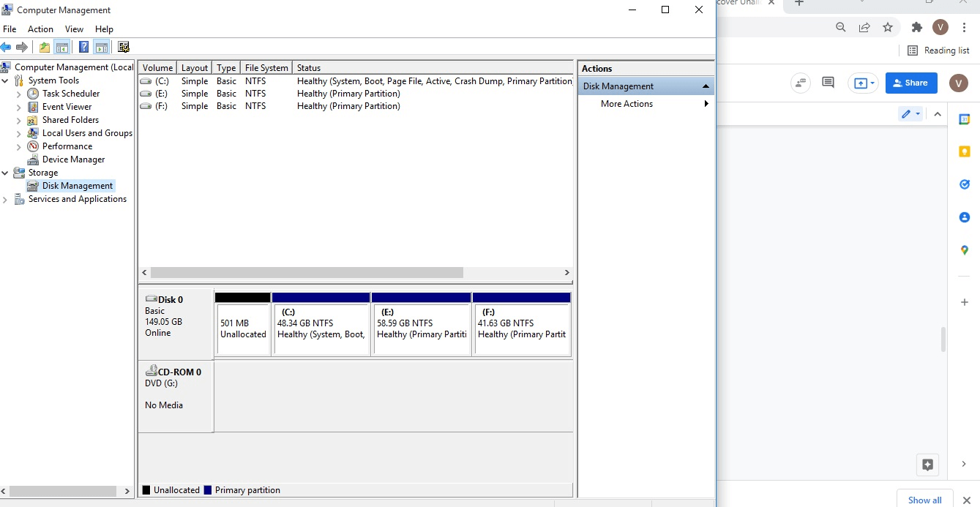Viewport: 980px width, 507px height.
Task: Open Google Contacts side panel icon
Action: [965, 217]
